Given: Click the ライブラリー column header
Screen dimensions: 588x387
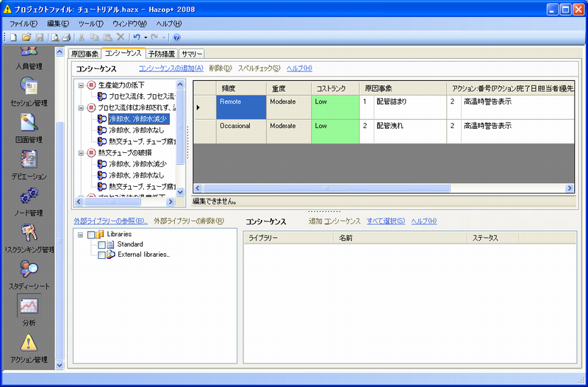Looking at the screenshot, I should click(288, 238).
